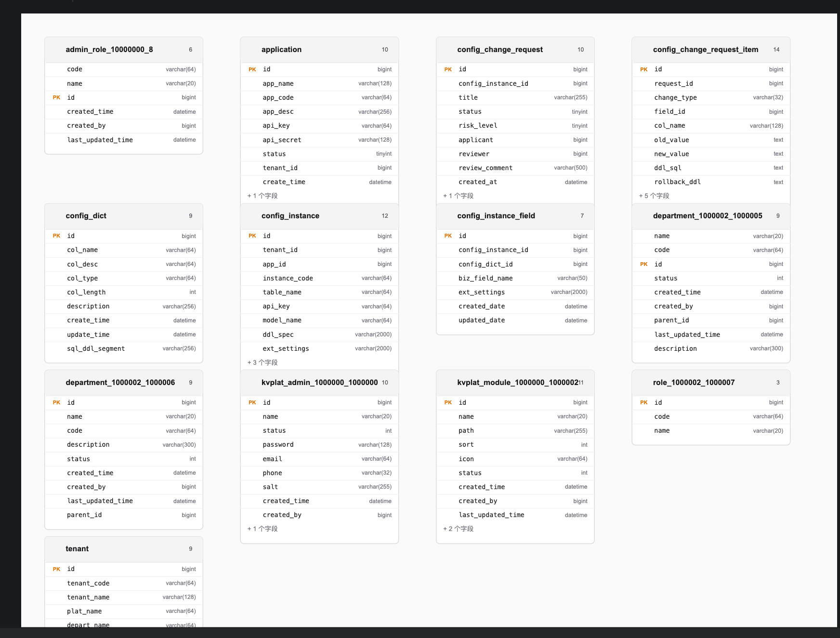Select icon field in kvplat_module table
The image size is (840, 638).
coord(515,459)
